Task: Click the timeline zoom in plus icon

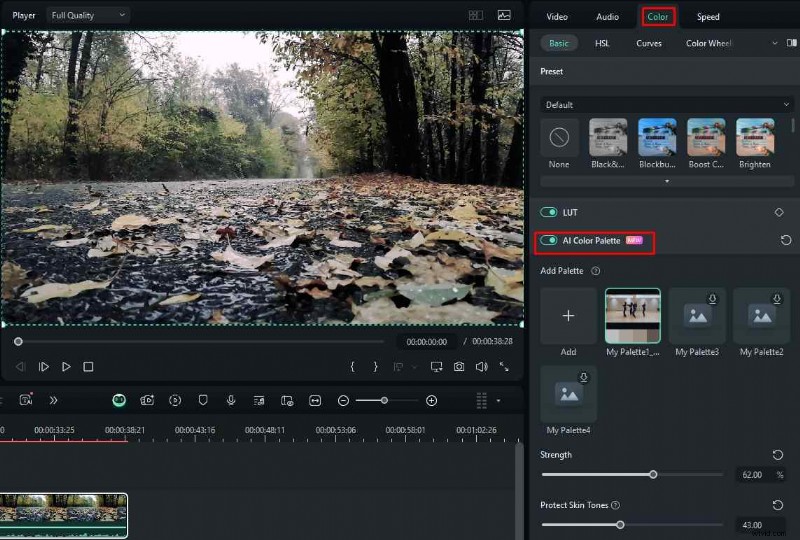Action: 431,400
